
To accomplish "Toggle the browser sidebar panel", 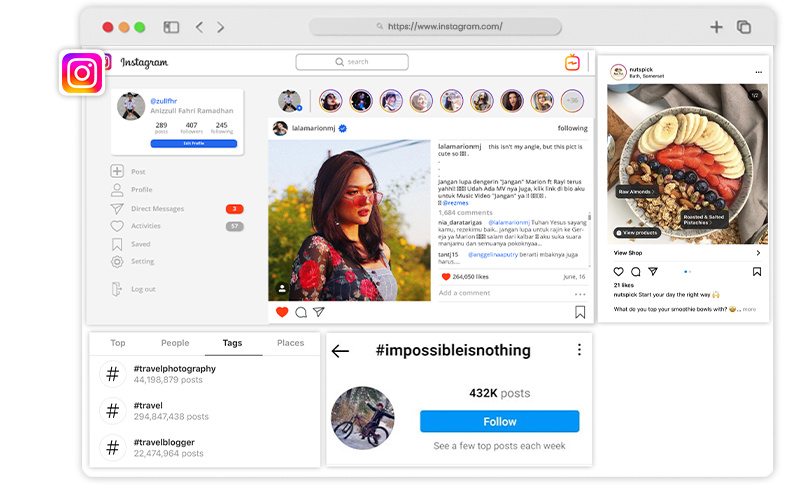I will (x=171, y=27).
